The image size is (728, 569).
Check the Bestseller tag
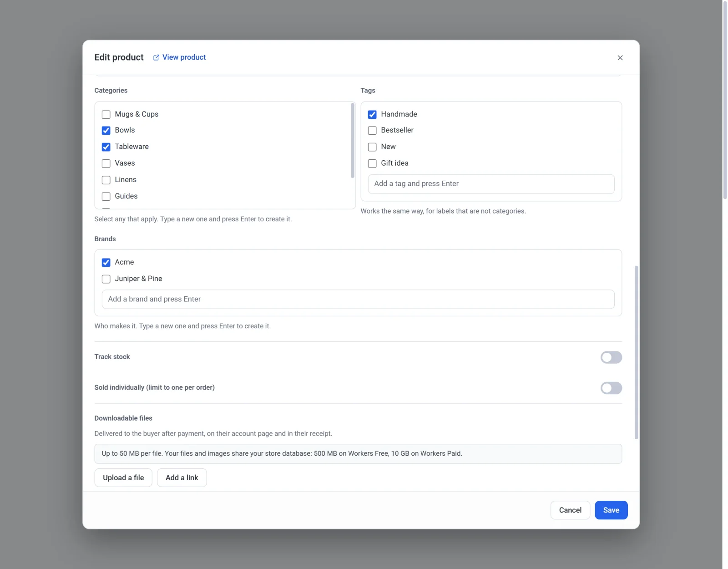point(372,131)
